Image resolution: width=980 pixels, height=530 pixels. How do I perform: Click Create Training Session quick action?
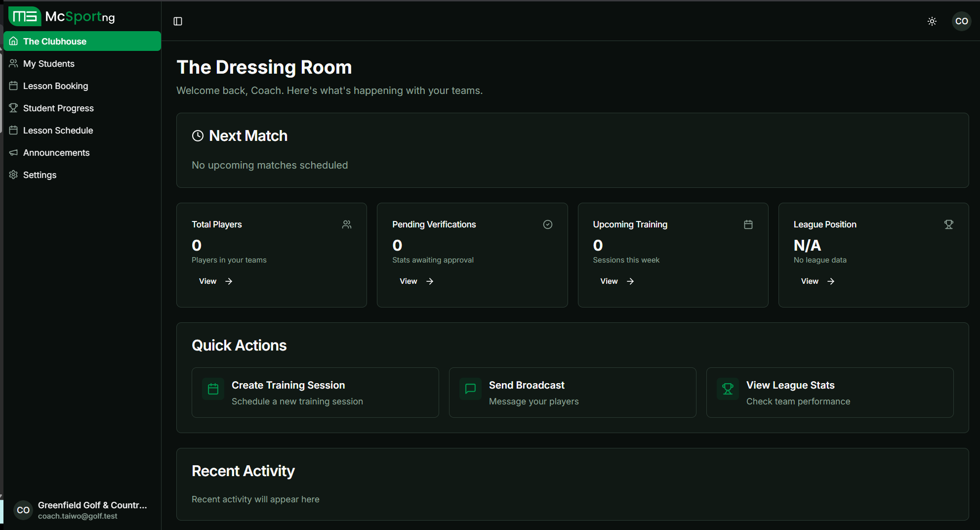click(315, 392)
